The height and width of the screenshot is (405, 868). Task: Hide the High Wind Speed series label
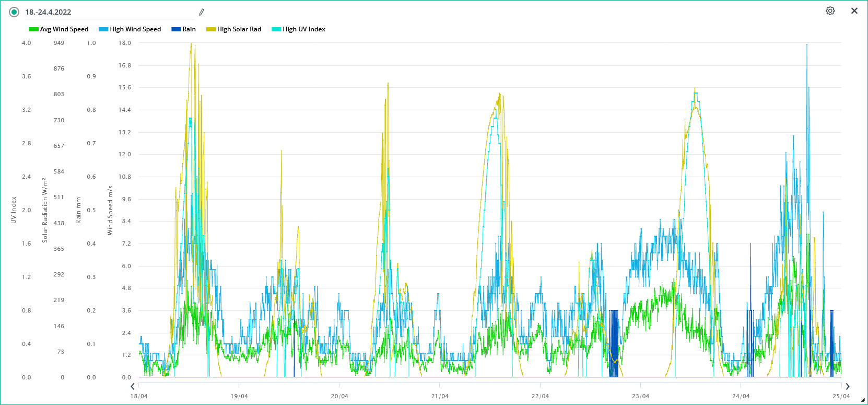click(135, 29)
